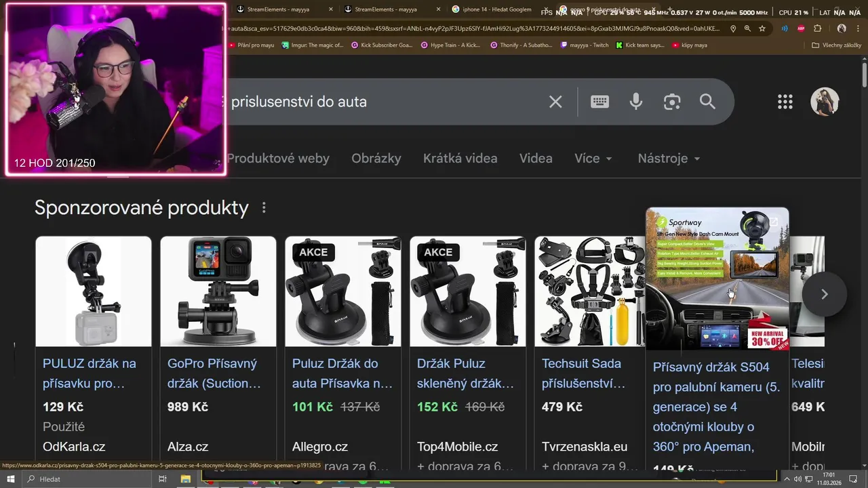Click the Sportway dash cam mount image
Screen dimensions: 868x488
coord(717,279)
